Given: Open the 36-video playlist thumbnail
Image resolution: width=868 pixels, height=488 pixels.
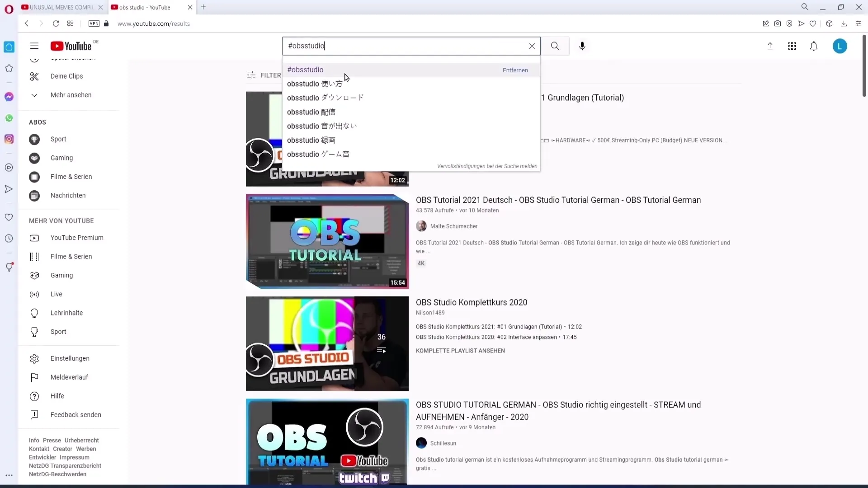Looking at the screenshot, I should click(327, 343).
